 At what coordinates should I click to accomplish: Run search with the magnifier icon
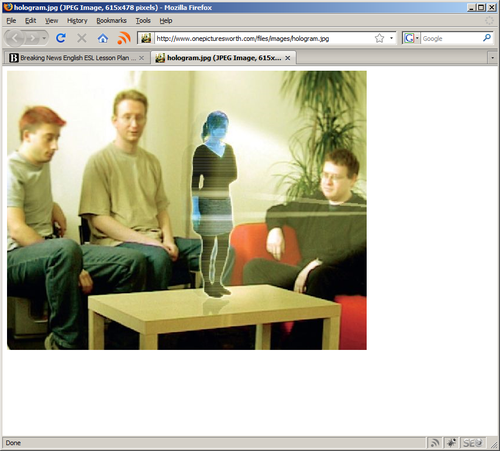[487, 38]
